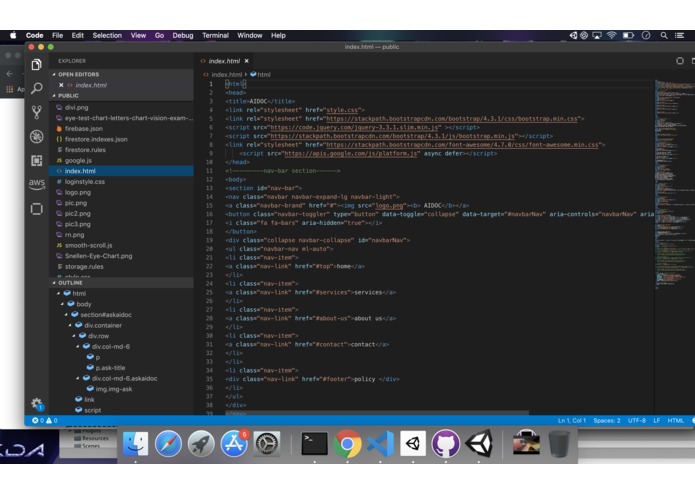The width and height of the screenshot is (695, 494).
Task: Close the index.html editor tab
Action: (246, 61)
